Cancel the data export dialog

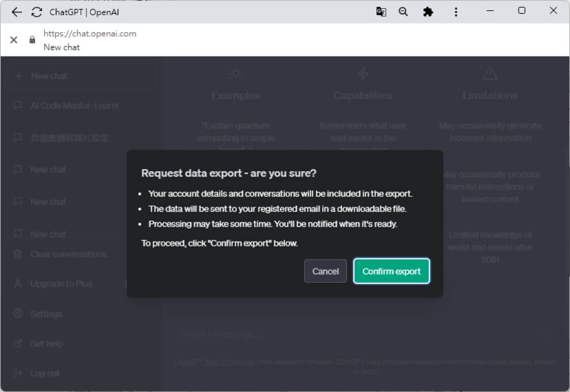point(326,271)
